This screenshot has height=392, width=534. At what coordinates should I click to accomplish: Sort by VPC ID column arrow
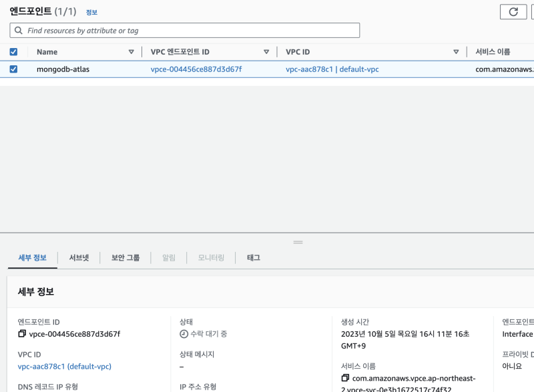457,52
